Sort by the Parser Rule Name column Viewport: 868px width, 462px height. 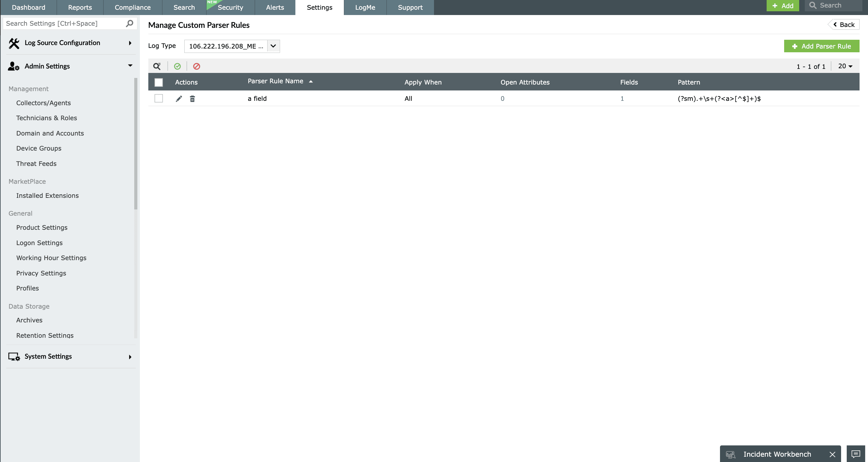pyautogui.click(x=275, y=81)
